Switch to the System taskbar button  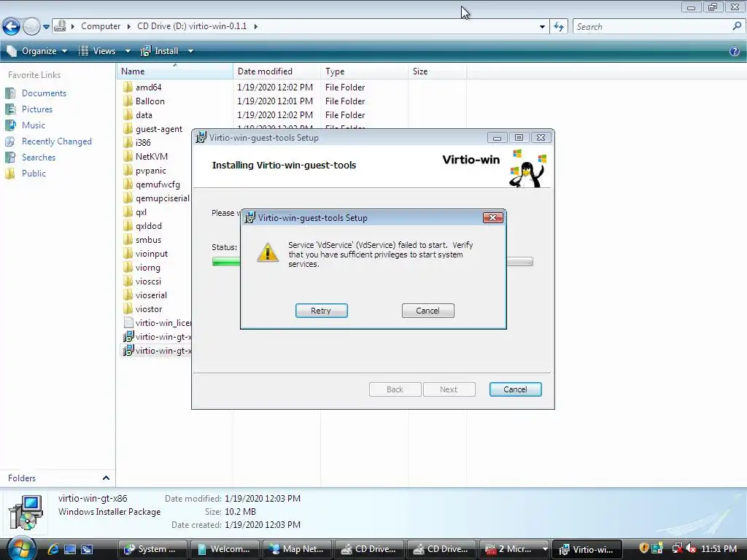(x=152, y=549)
